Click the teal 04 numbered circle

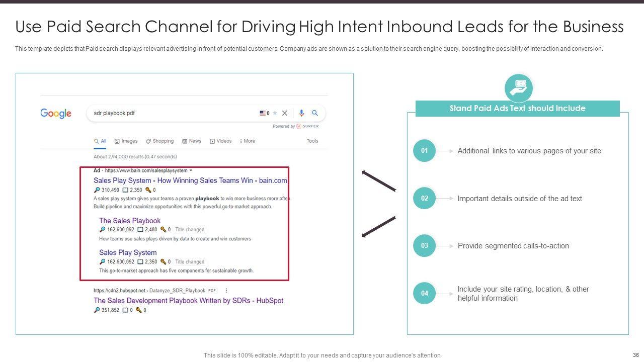click(424, 294)
